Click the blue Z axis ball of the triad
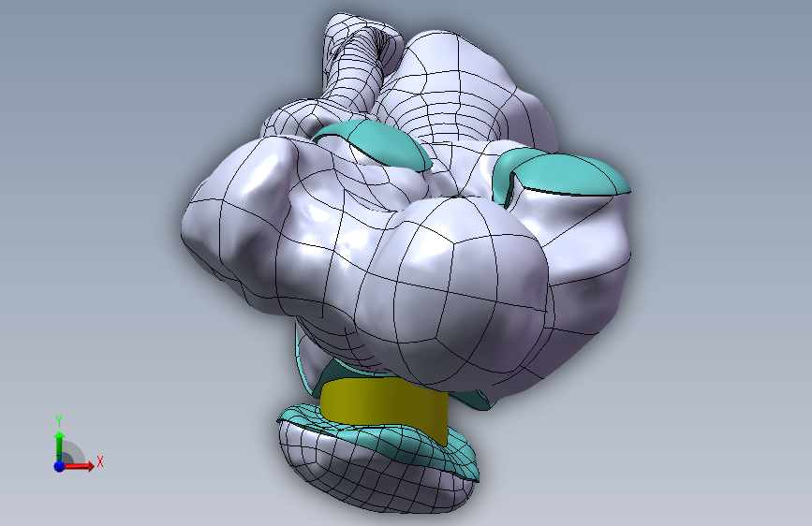This screenshot has width=812, height=526. [60, 466]
